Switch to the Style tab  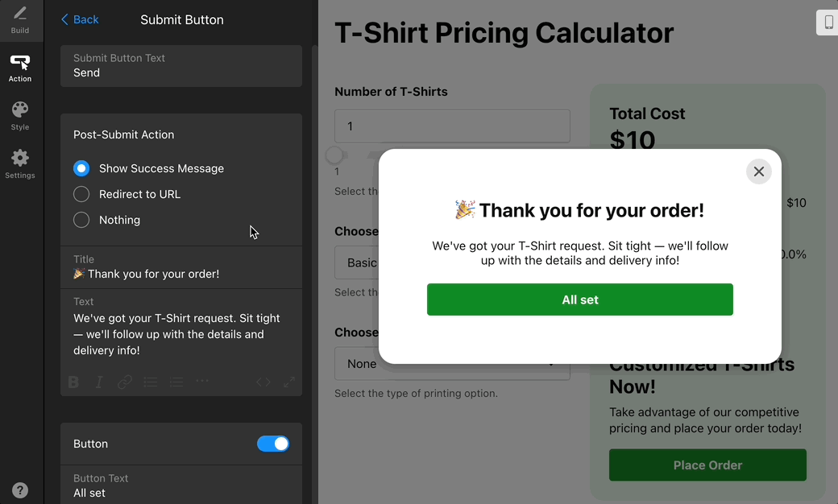(x=20, y=115)
